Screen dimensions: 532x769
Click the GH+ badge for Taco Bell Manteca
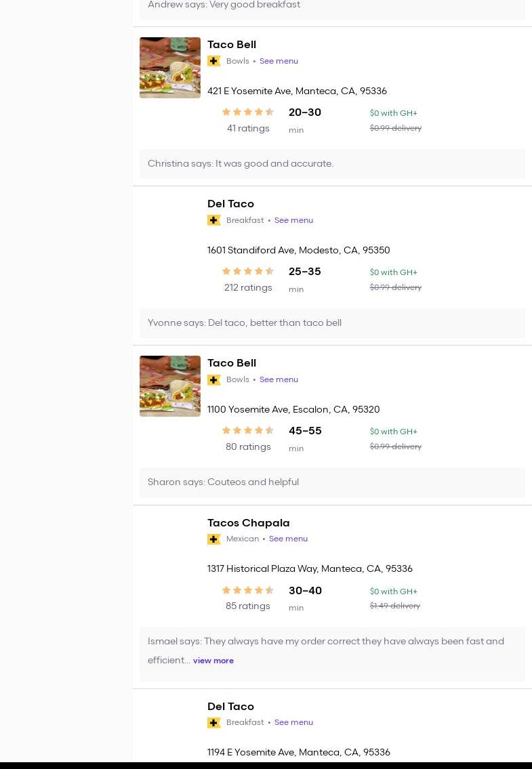click(214, 61)
